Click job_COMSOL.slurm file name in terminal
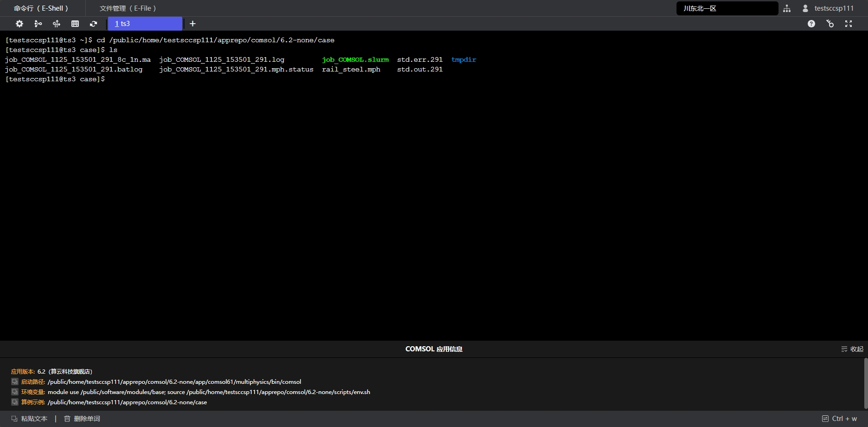Image resolution: width=868 pixels, height=427 pixels. (355, 59)
